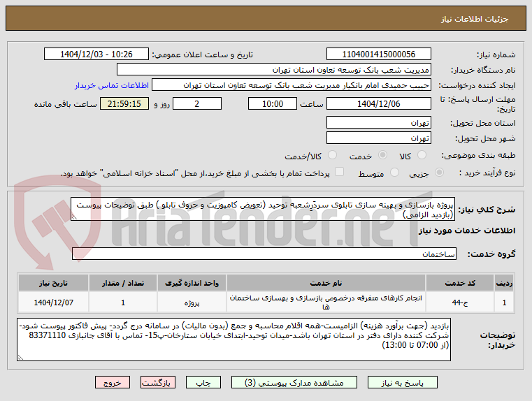This screenshot has height=401, width=532.
Task: Click the پاسخ به نیاز button
Action: click(x=403, y=382)
